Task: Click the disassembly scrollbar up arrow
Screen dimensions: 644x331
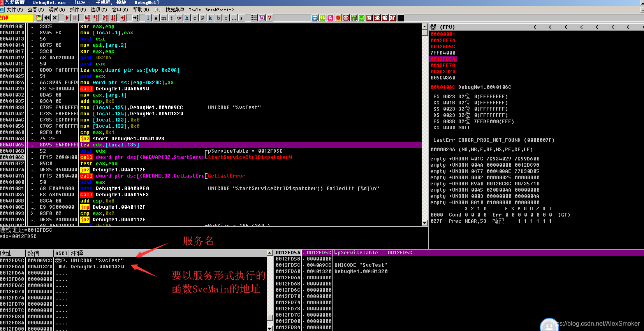Action: point(425,26)
